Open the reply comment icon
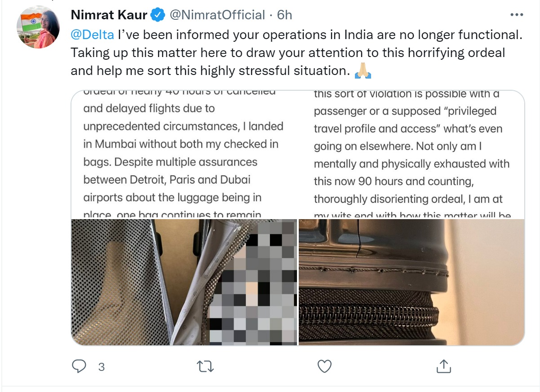This screenshot has height=392, width=540. 79,366
